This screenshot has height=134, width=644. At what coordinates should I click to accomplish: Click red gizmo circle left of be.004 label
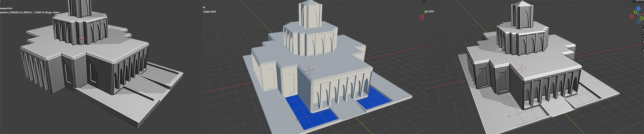[422, 17]
